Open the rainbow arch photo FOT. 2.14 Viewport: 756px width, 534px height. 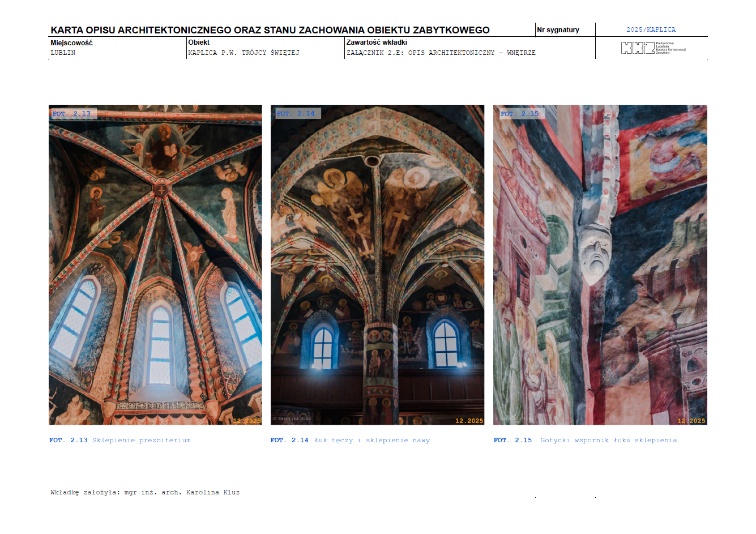[377, 264]
